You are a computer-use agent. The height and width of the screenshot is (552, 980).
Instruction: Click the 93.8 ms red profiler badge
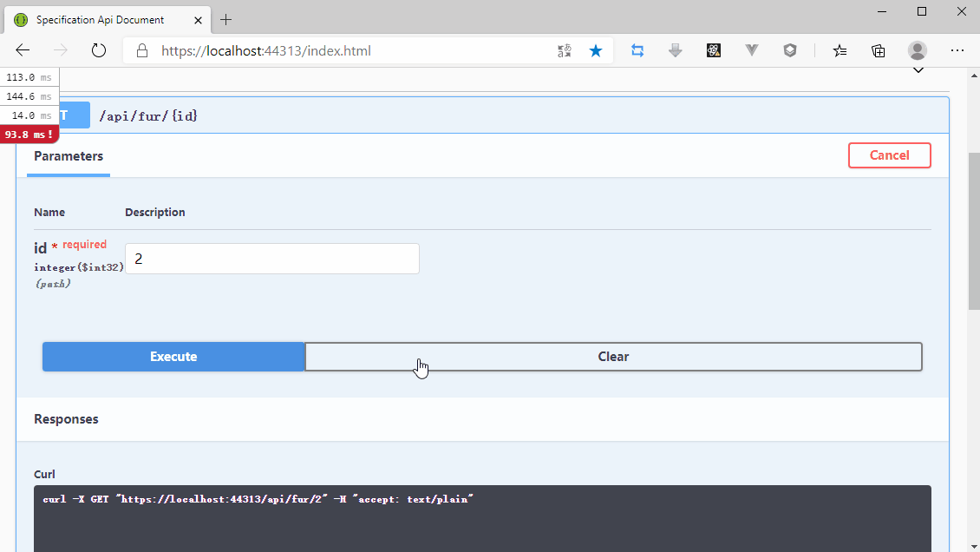coord(29,135)
